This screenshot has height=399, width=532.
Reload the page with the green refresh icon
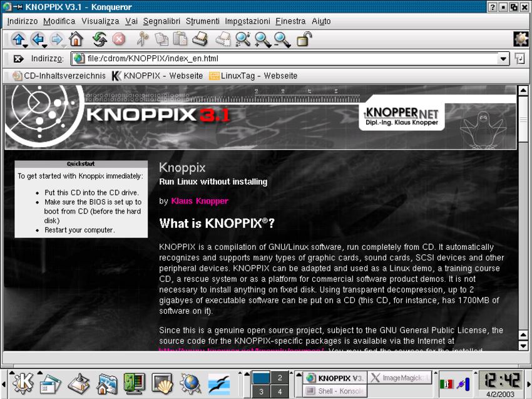pyautogui.click(x=100, y=39)
